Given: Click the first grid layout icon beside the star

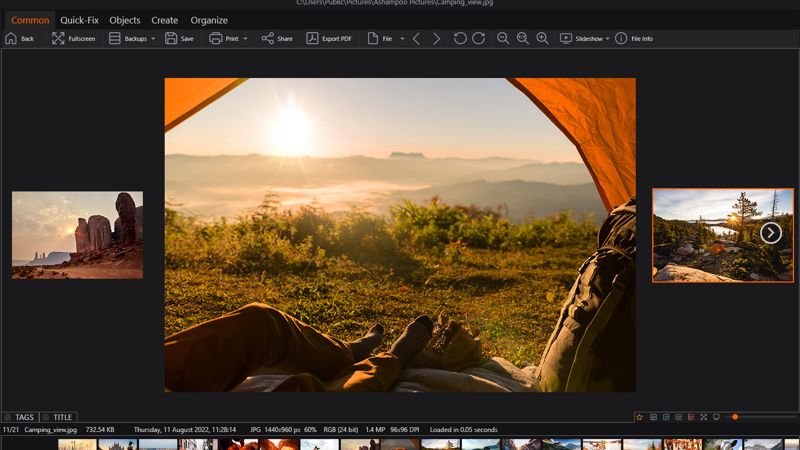Looking at the screenshot, I should click(653, 417).
